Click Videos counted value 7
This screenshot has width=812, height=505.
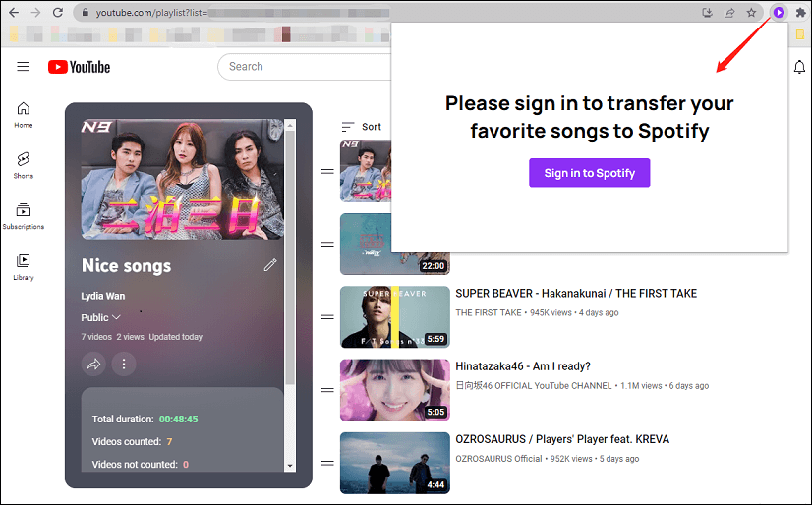(x=169, y=442)
